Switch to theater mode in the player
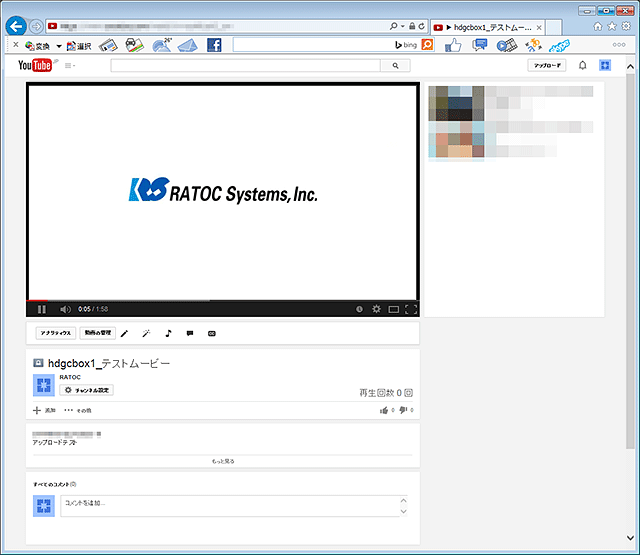The image size is (640, 555). pyautogui.click(x=393, y=309)
